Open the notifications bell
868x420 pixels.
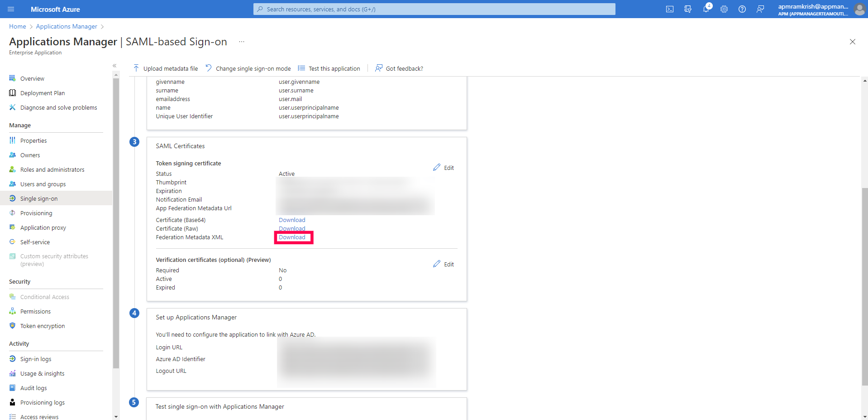706,9
